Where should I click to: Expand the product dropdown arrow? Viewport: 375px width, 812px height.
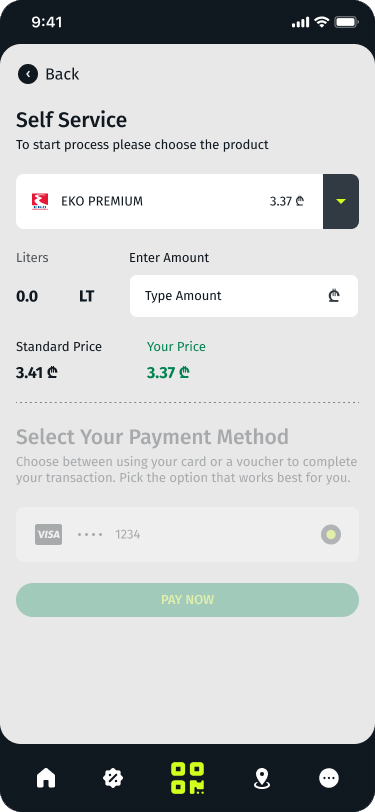pyautogui.click(x=341, y=201)
